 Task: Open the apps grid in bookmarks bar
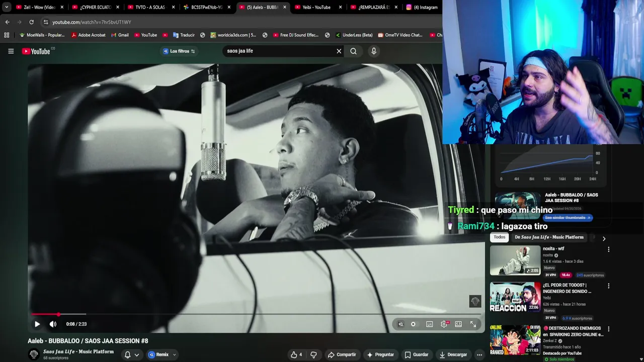coord(7,35)
